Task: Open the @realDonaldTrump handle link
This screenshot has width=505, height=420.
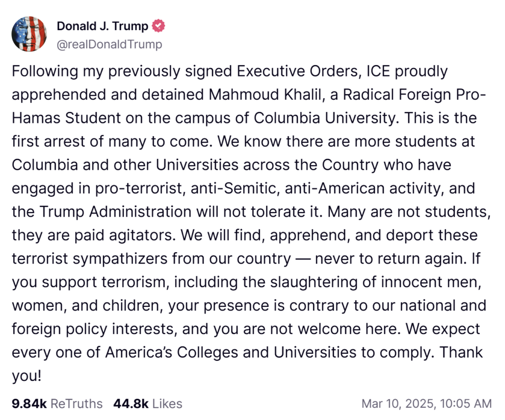Action: 109,44
